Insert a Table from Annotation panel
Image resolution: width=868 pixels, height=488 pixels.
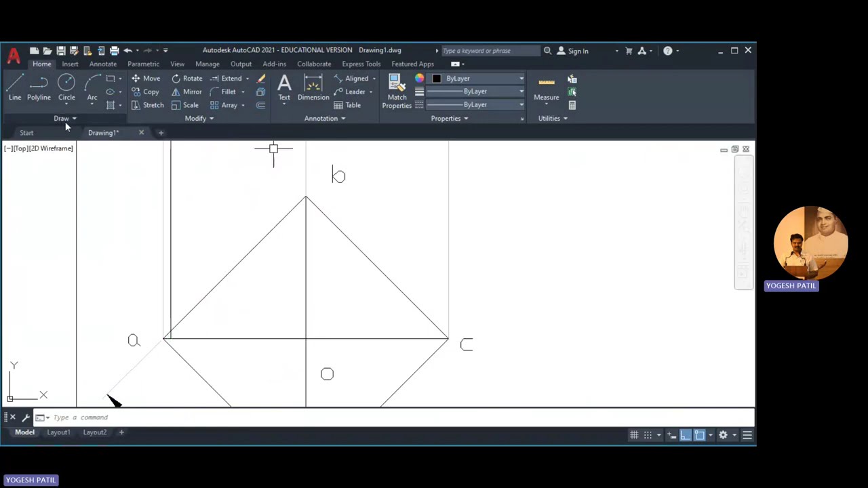coord(347,105)
